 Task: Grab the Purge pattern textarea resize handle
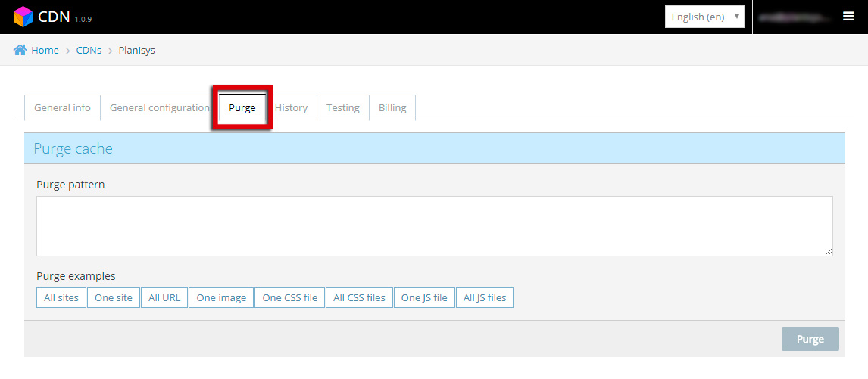[828, 252]
